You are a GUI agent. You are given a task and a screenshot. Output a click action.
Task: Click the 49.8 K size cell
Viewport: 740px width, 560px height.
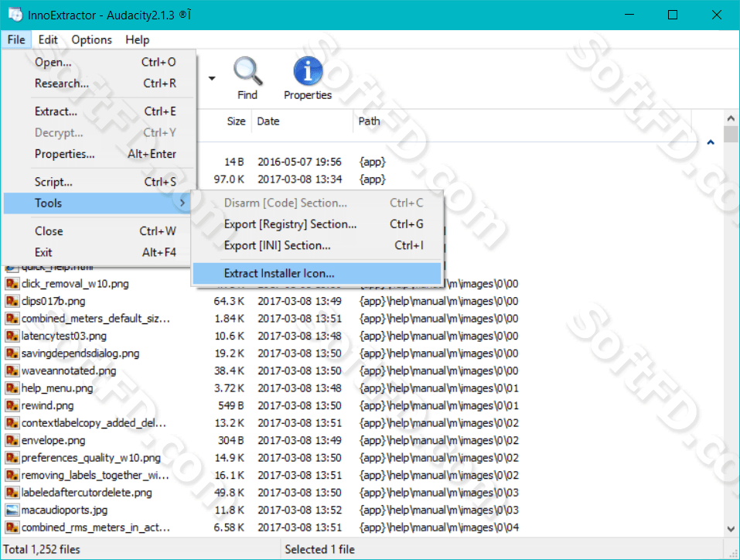coord(229,493)
